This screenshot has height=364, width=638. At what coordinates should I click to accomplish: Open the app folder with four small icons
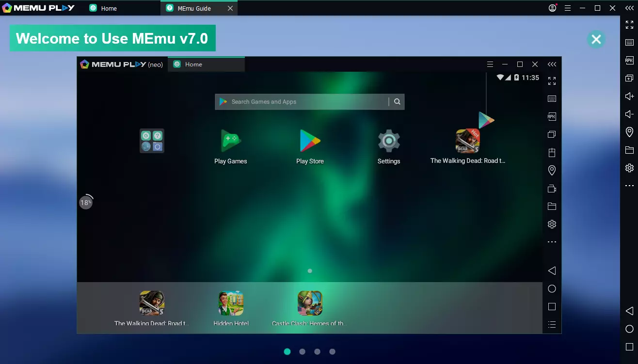(152, 141)
